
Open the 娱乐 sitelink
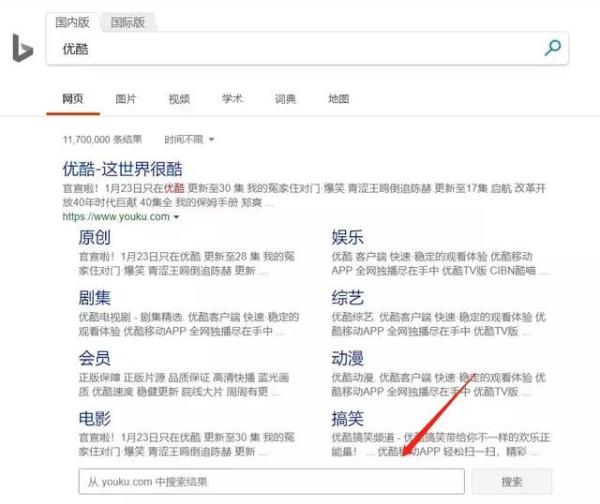[x=347, y=237]
